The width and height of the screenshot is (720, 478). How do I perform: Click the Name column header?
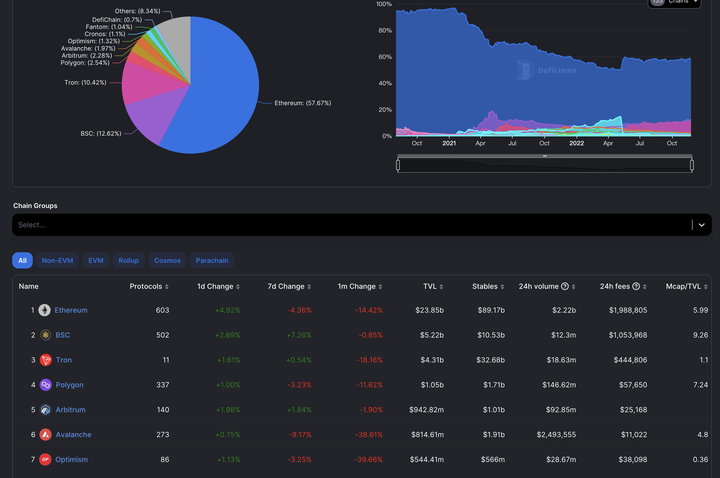point(28,287)
